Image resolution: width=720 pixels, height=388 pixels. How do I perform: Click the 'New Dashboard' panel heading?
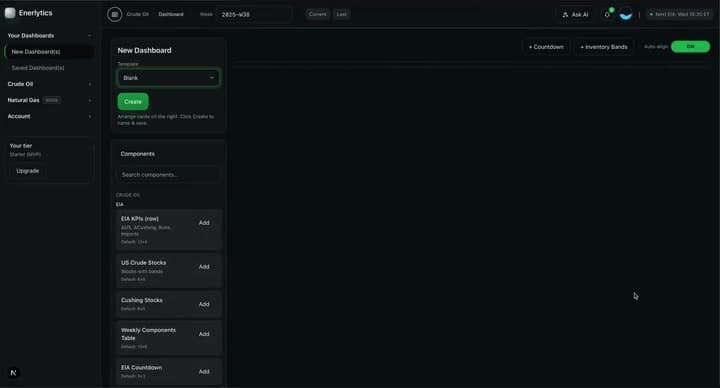point(144,51)
